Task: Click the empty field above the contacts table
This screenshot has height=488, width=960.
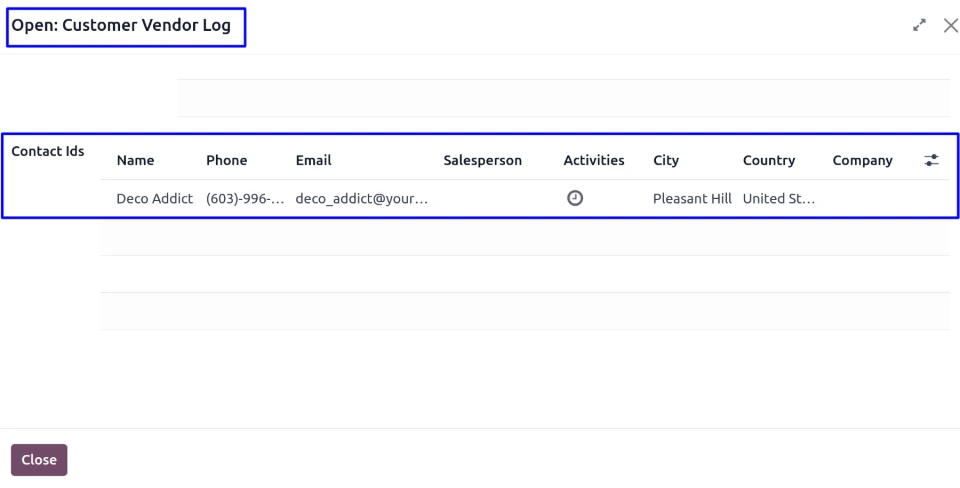Action: (563, 98)
